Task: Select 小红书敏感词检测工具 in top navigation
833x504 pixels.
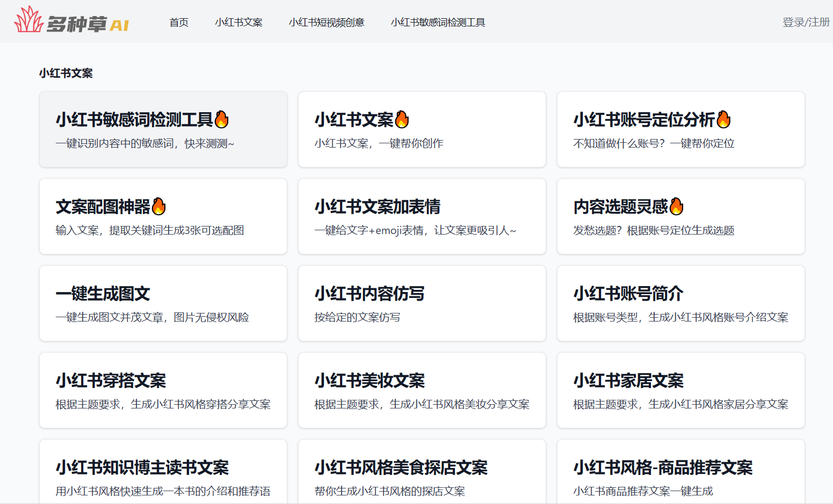Action: coord(438,23)
